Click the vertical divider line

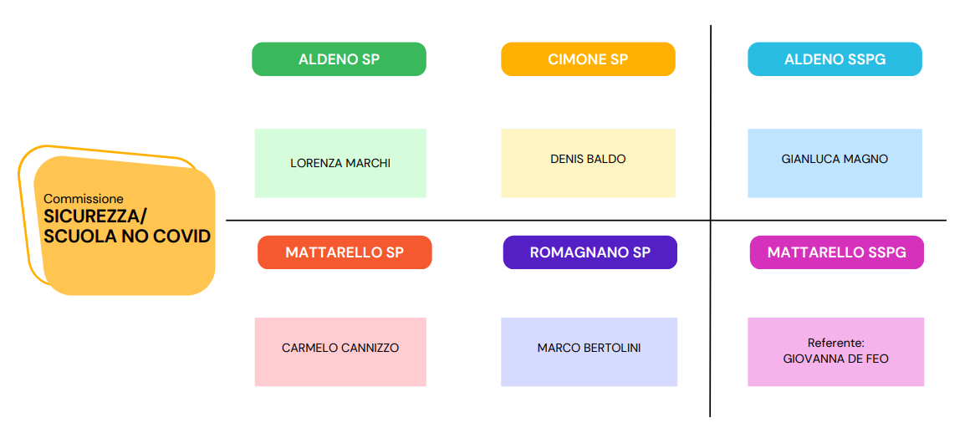(x=711, y=221)
